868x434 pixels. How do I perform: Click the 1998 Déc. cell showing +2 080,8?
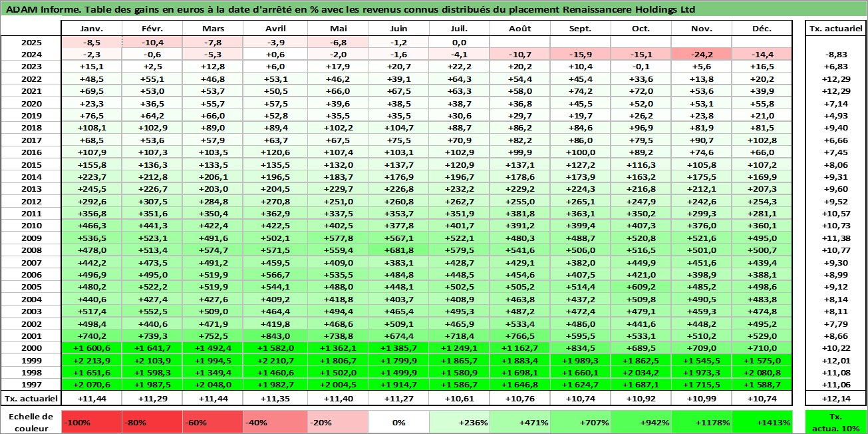coord(762,373)
